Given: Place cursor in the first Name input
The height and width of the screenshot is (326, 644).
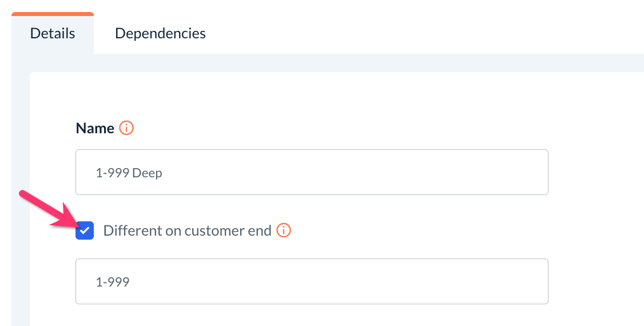Looking at the screenshot, I should [312, 172].
